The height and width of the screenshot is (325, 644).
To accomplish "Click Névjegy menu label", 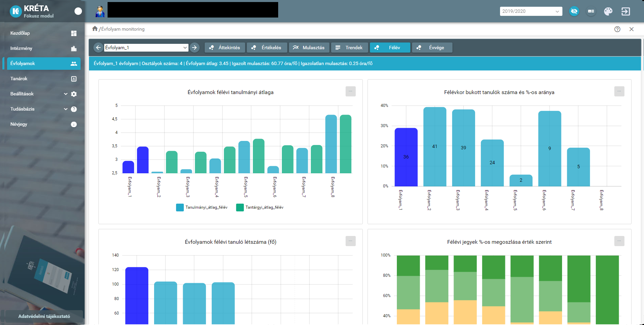I will [19, 124].
